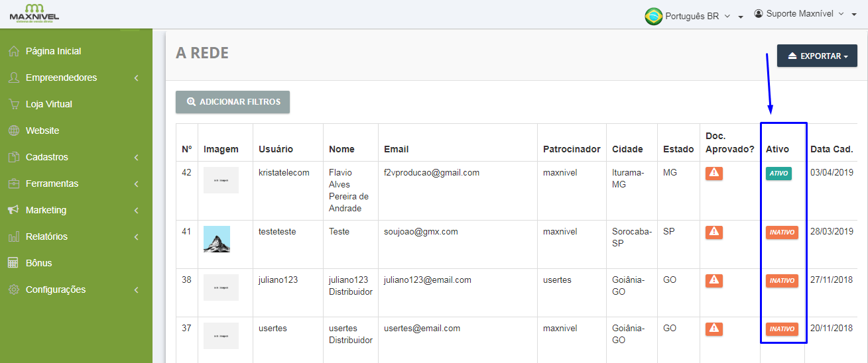Open the mountain profile image of testeteste
This screenshot has width=868, height=363.
[x=217, y=239]
